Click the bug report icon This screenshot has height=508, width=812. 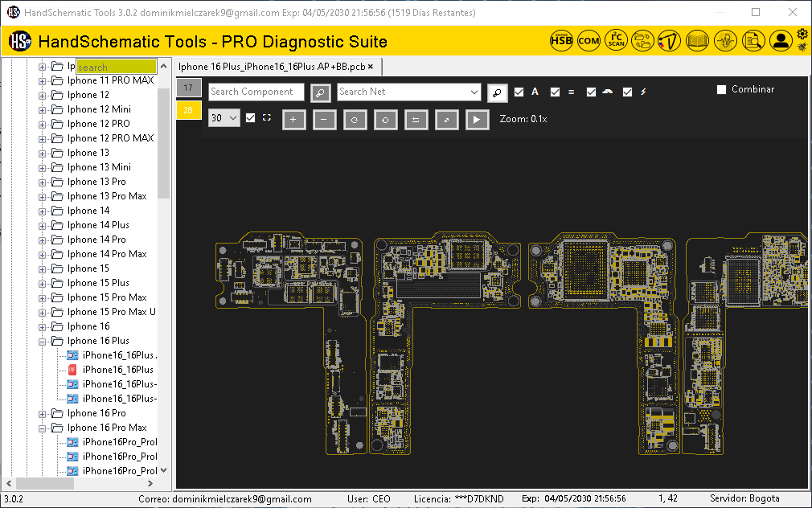(x=802, y=47)
